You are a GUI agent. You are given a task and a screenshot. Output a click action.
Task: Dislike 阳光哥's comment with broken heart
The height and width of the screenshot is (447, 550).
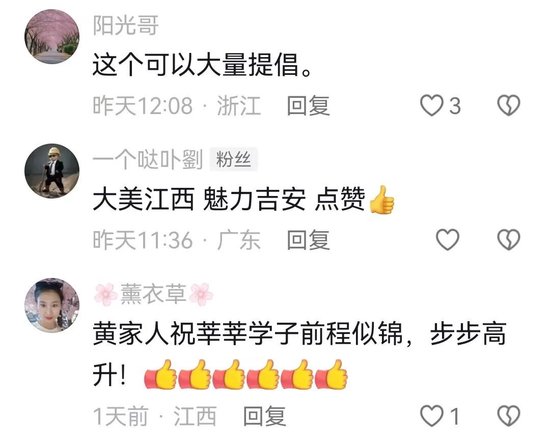coord(509,105)
